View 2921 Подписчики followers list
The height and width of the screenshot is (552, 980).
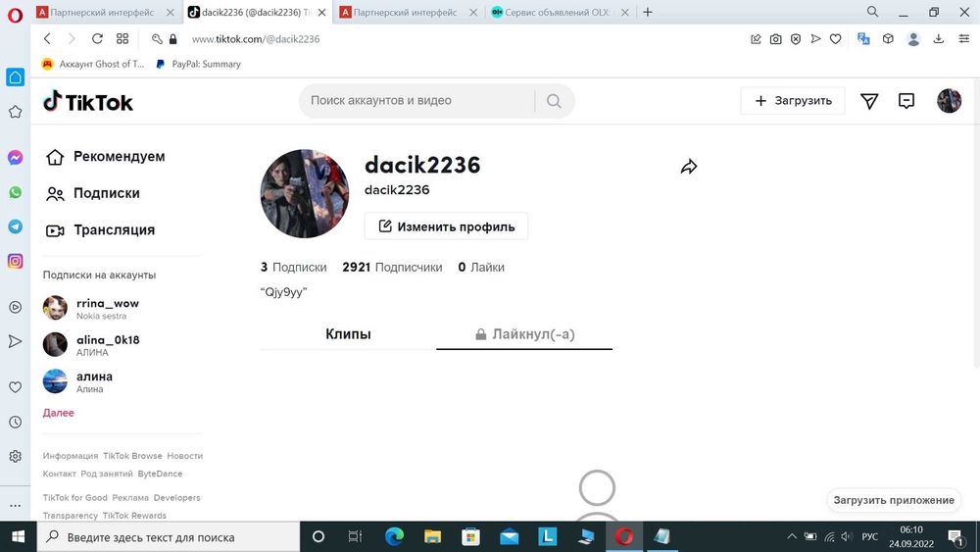click(392, 267)
